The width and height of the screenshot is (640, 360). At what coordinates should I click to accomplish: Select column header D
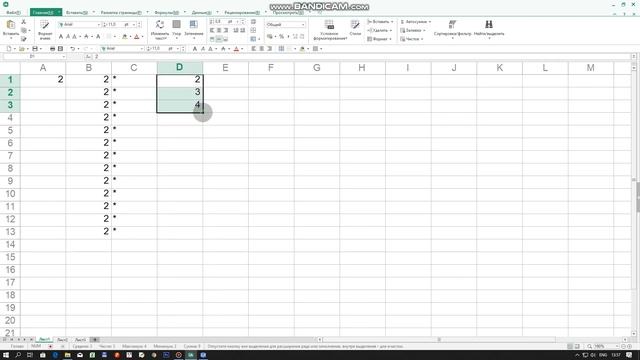pyautogui.click(x=180, y=67)
